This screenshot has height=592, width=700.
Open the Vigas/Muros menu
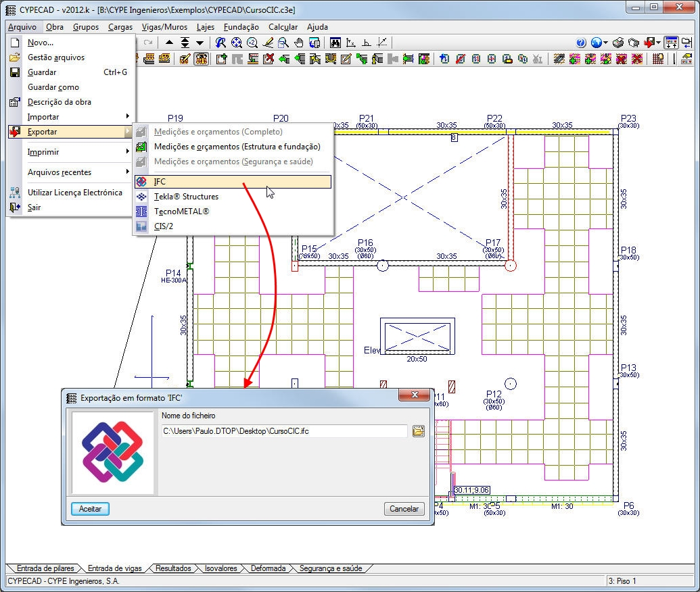(x=164, y=27)
